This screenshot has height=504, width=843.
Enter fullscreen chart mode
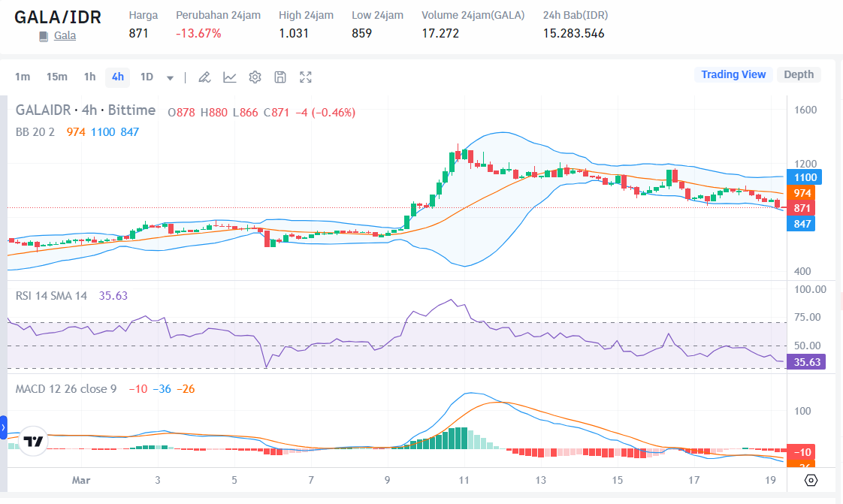pos(306,77)
